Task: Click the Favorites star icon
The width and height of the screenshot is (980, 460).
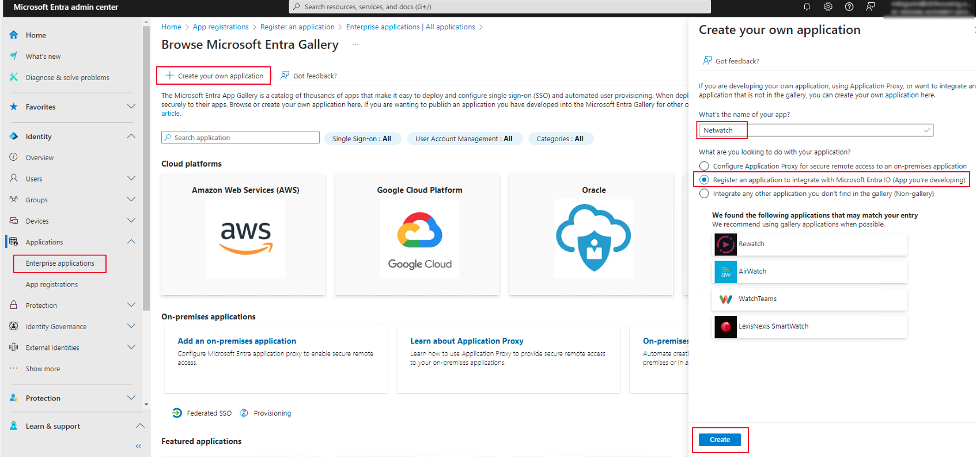Action: [x=14, y=107]
